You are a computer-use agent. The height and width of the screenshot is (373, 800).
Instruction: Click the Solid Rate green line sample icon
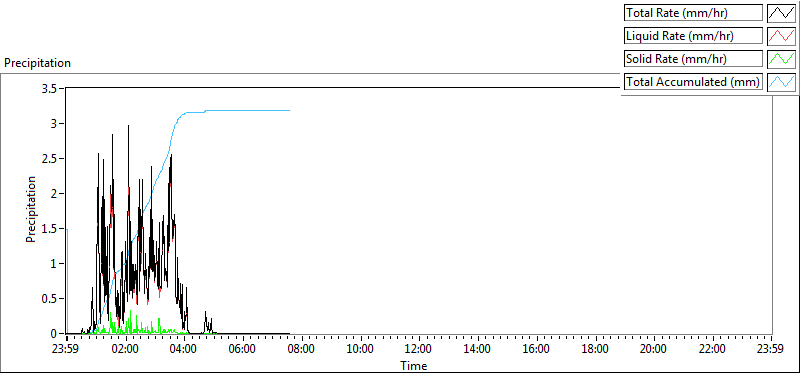coord(781,59)
